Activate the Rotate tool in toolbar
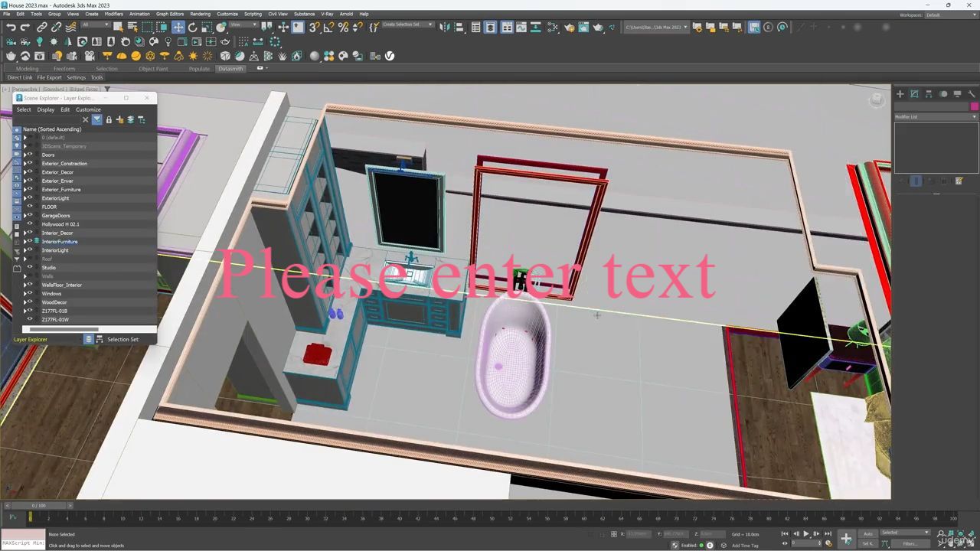Image resolution: width=980 pixels, height=551 pixels. [x=192, y=28]
